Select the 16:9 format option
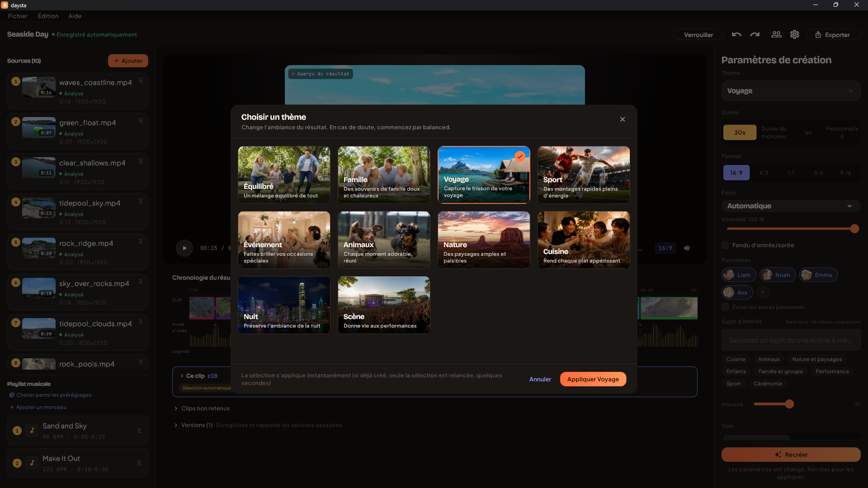The width and height of the screenshot is (868, 488). pyautogui.click(x=736, y=173)
